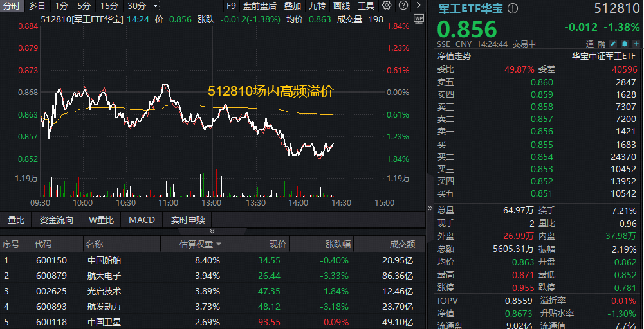Screen dimensions: 644x329
Task: Click the info icon beside 军工ETF华宝
Action: (513, 9)
